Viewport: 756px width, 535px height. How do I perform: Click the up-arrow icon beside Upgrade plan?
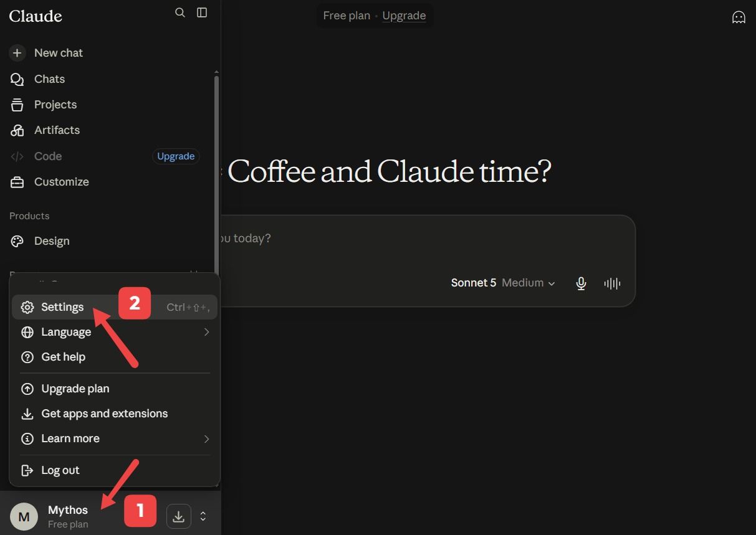point(27,389)
